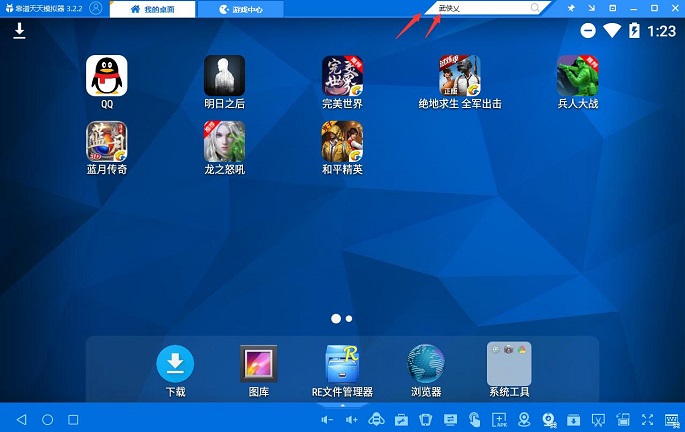Click the do-not-disturb status icon

coord(588,31)
